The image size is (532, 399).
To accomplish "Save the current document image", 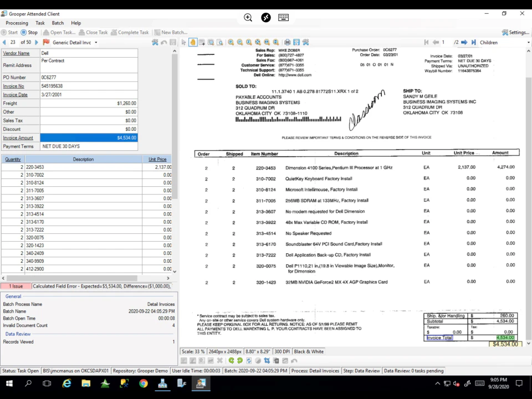I will (x=296, y=42).
